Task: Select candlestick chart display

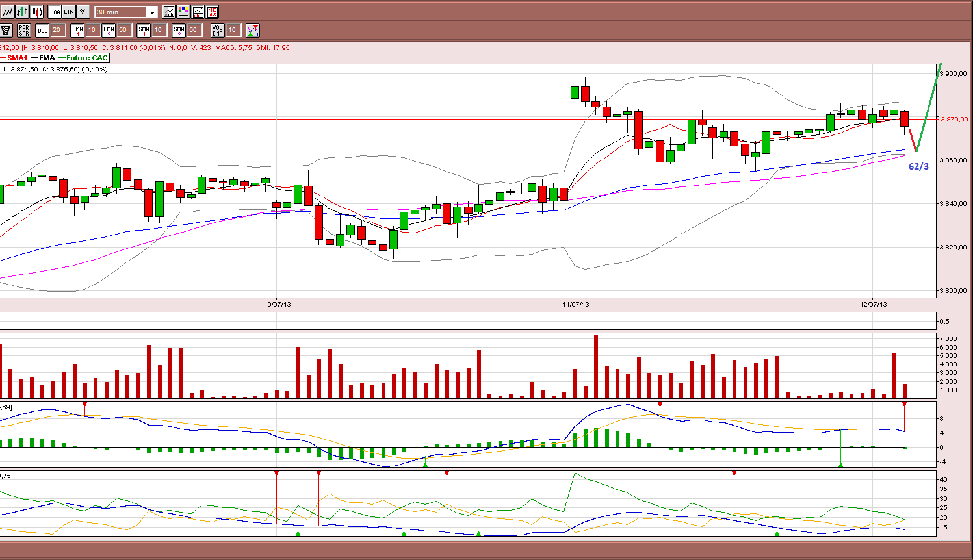Action: 37,12
